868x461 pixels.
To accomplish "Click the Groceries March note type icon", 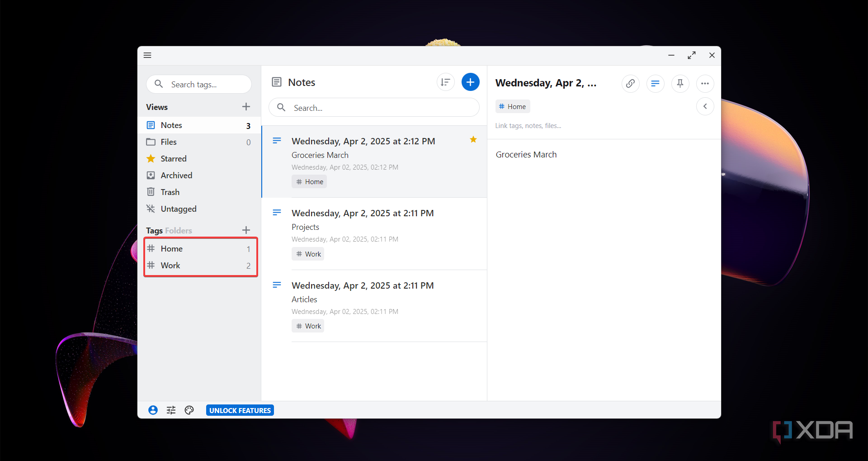I will point(277,141).
